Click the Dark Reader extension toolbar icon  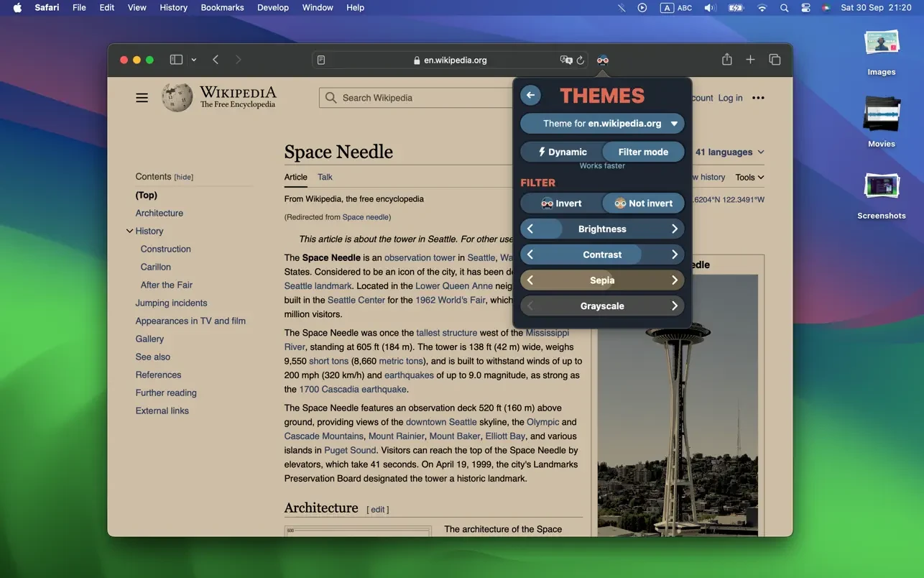click(x=602, y=60)
